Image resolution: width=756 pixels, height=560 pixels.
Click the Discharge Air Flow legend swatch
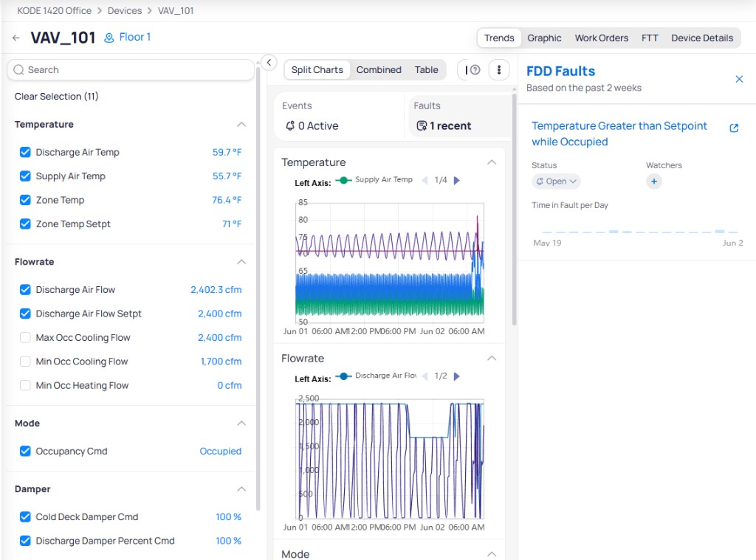(343, 376)
